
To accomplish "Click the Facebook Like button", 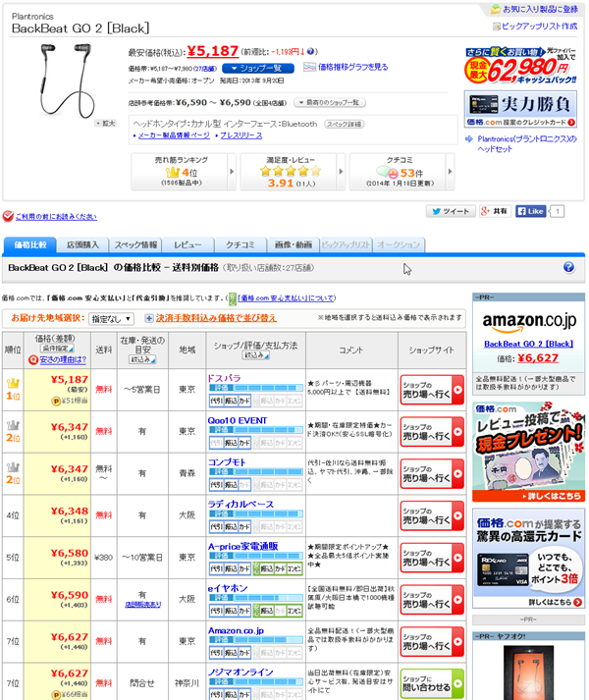I will pyautogui.click(x=530, y=211).
